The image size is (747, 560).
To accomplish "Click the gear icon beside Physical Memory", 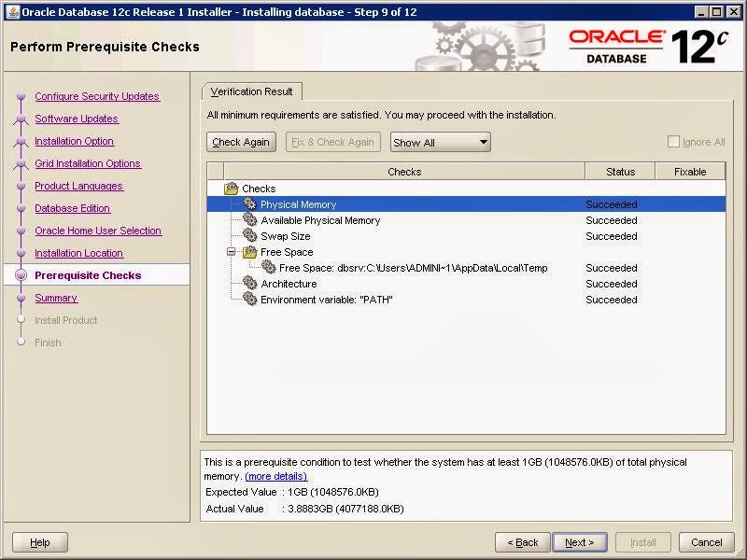I will pos(249,204).
